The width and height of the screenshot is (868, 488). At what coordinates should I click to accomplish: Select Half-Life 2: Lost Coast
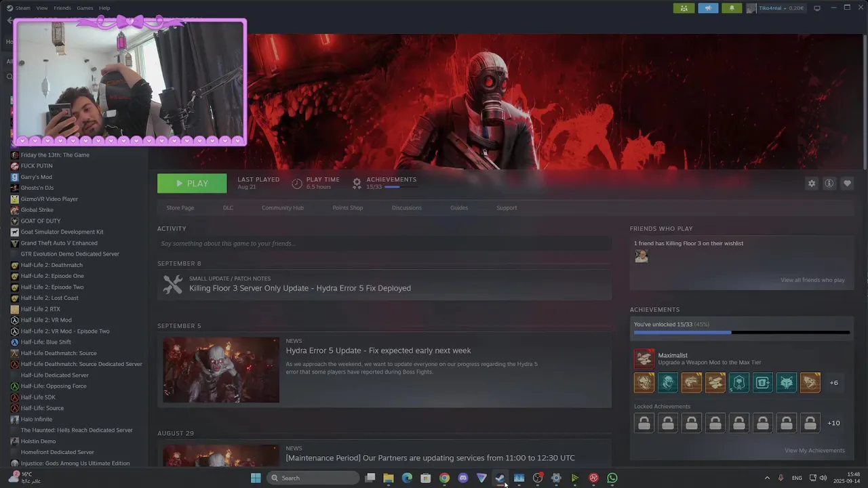pos(50,298)
